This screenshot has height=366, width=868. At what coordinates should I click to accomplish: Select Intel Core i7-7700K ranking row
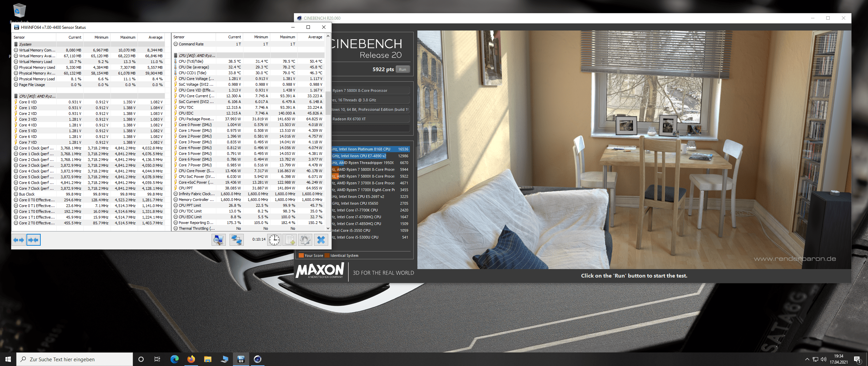[371, 210]
